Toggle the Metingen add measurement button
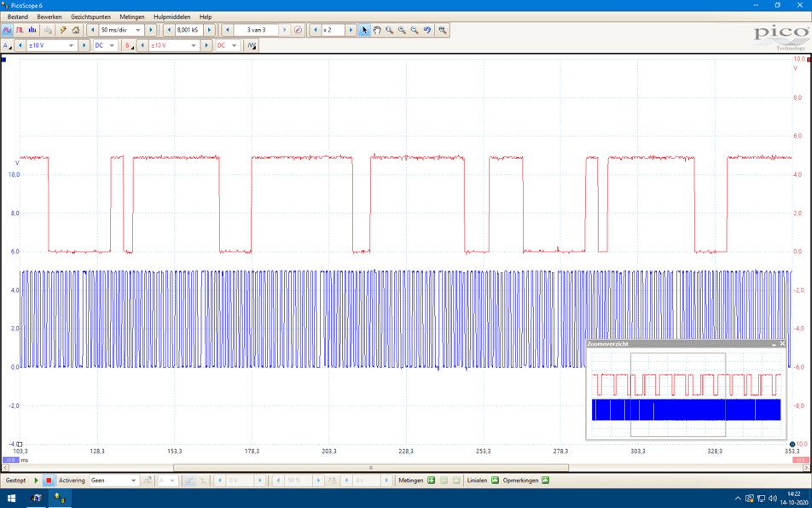This screenshot has height=508, width=812. tap(431, 481)
